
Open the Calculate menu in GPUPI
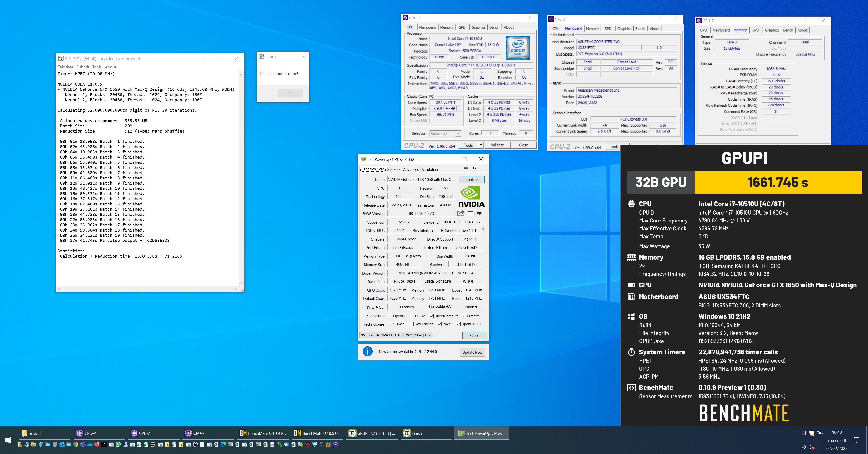65,67
